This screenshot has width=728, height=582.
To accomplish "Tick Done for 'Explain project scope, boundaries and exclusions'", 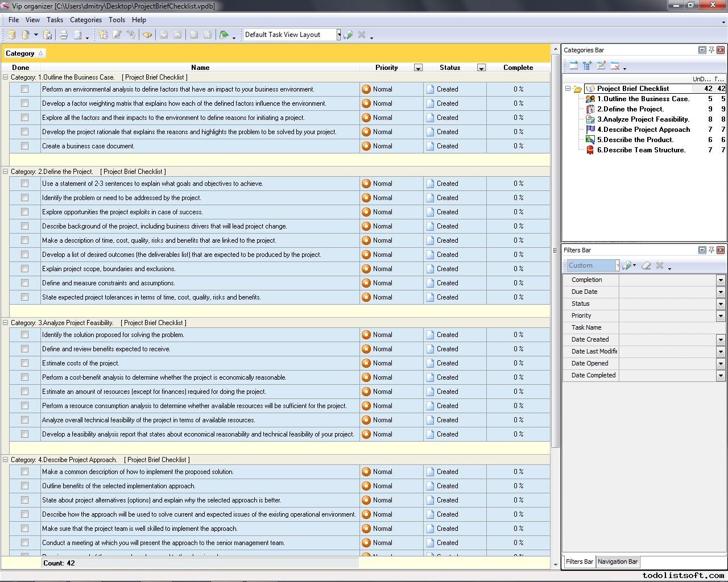I will pyautogui.click(x=24, y=269).
